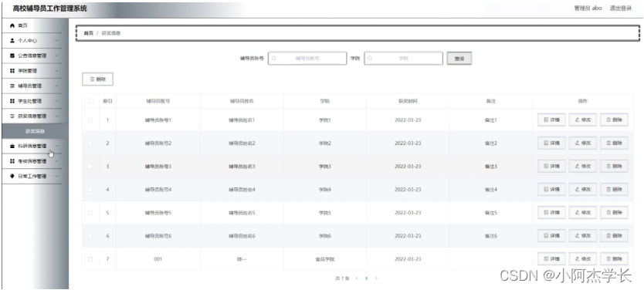Click the home icon beside 首页 in sidebar
The width and height of the screenshot is (644, 290).
coord(12,25)
